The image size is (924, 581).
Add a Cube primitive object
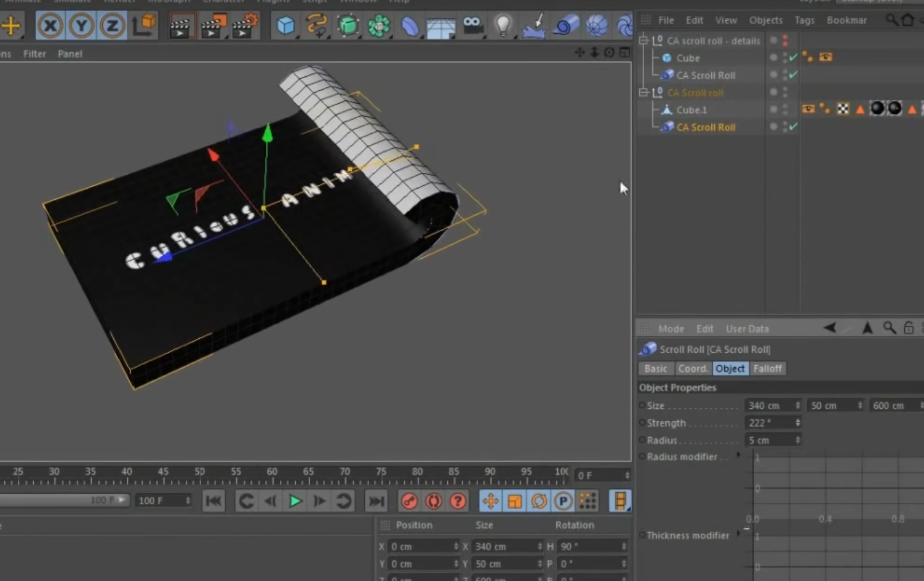pyautogui.click(x=285, y=26)
